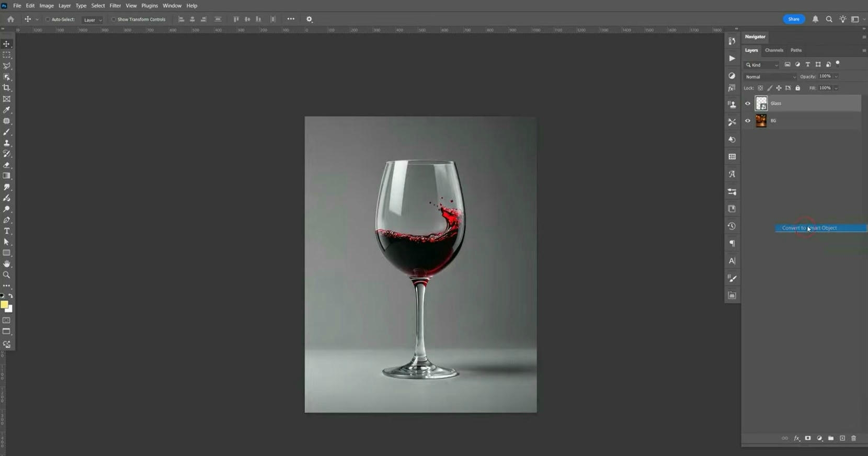Select the Frame tool
The width and height of the screenshot is (868, 456).
(7, 99)
